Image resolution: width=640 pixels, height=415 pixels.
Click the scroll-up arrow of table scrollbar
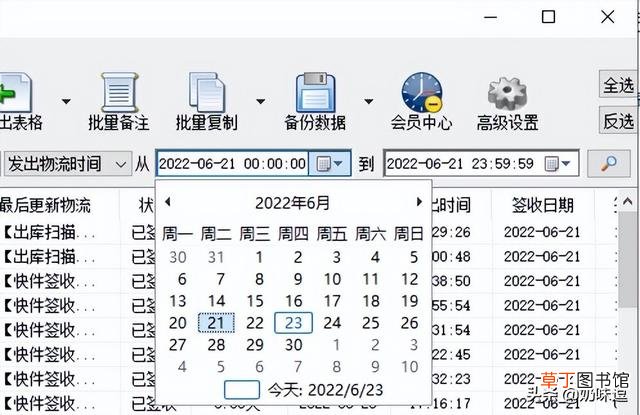629,201
